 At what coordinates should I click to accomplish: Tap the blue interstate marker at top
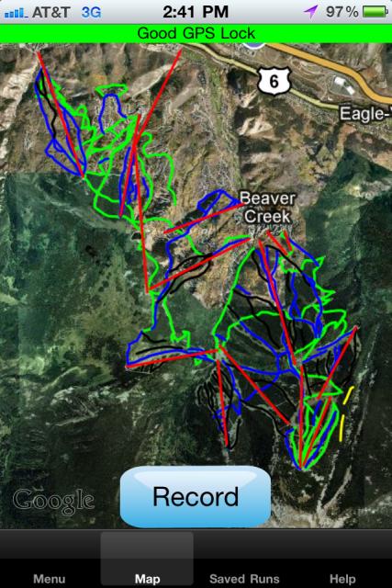254,45
